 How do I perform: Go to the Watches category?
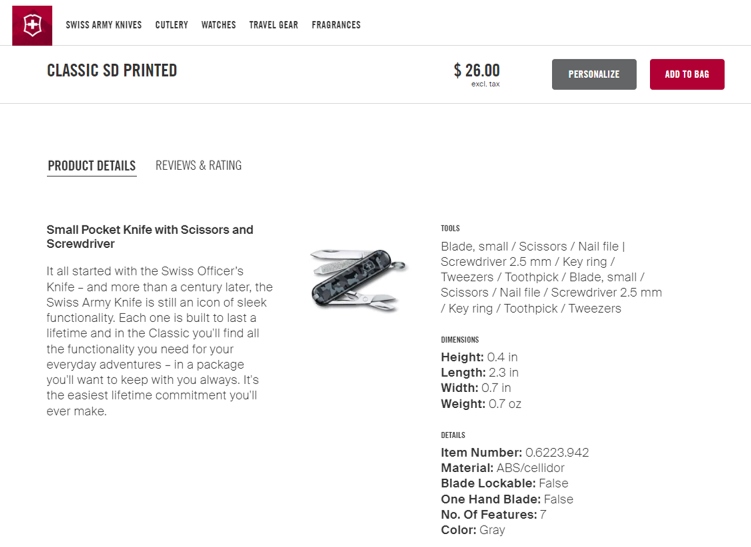click(x=218, y=25)
